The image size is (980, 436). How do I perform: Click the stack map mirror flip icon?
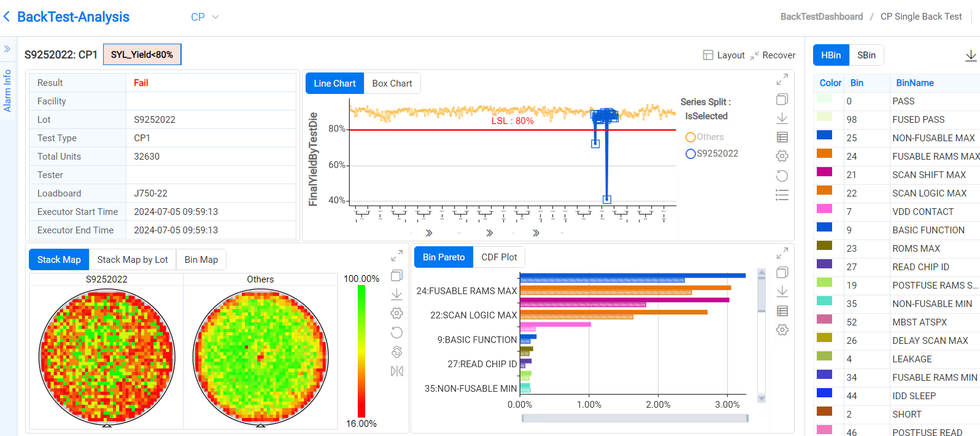click(396, 371)
